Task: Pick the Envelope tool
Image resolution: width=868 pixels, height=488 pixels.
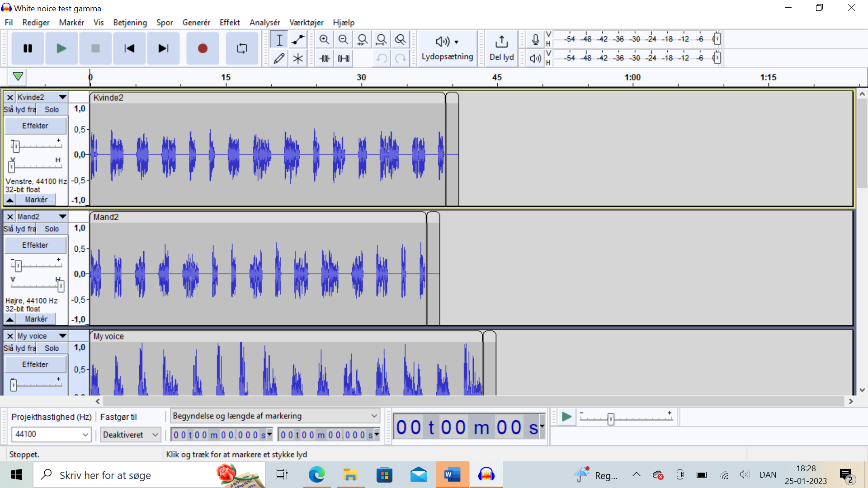Action: 298,40
